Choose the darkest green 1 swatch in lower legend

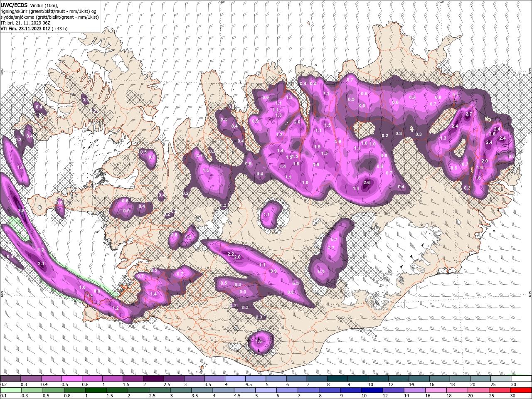point(96,390)
